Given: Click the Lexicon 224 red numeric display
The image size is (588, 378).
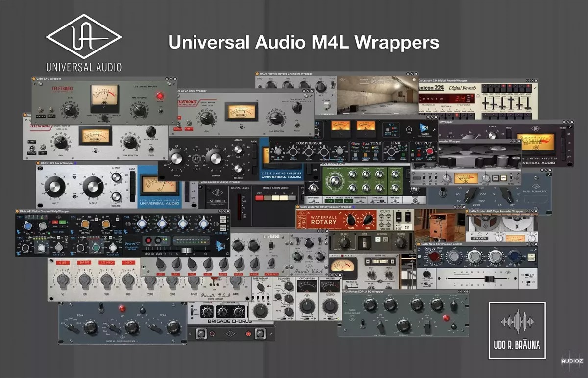Looking at the screenshot, I should 460,99.
